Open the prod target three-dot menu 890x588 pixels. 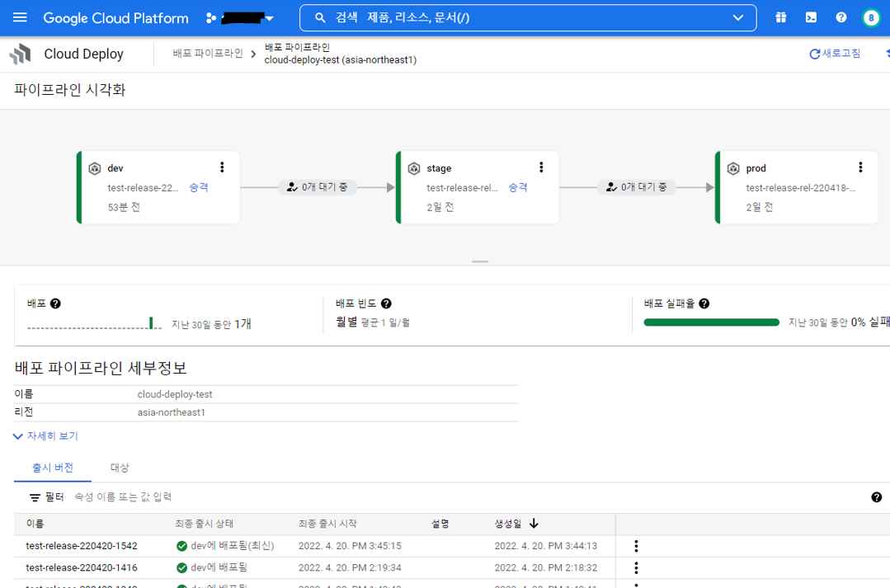click(x=860, y=167)
